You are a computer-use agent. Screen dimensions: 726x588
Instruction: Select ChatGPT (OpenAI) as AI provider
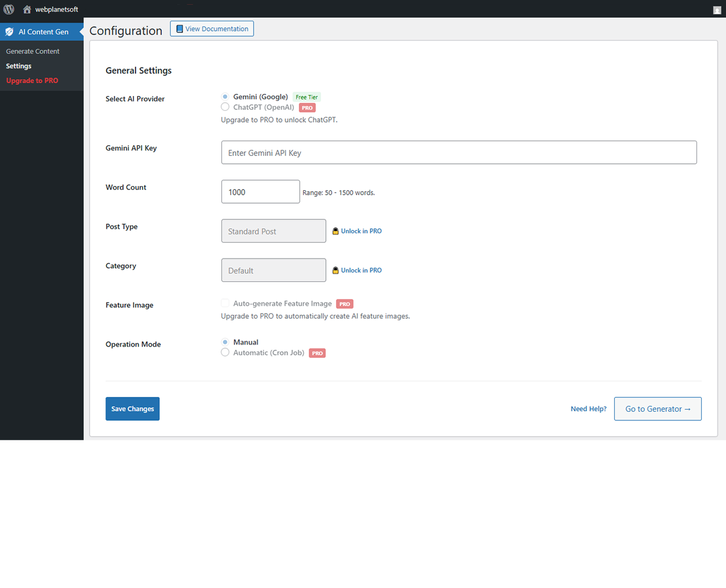point(225,106)
